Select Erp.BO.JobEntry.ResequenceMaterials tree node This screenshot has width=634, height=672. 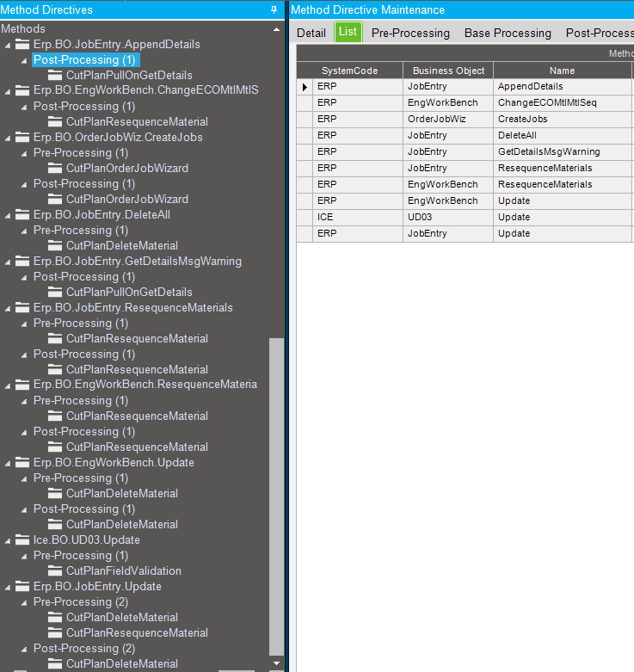(132, 308)
